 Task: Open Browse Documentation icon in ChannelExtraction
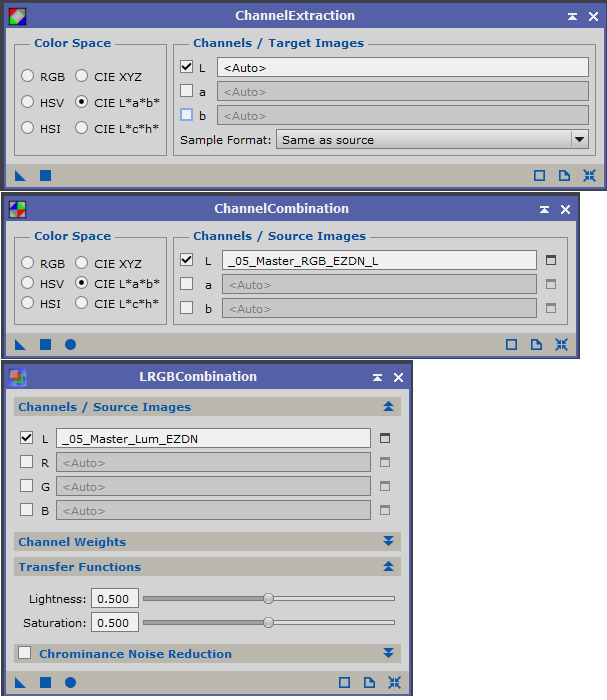click(x=565, y=175)
